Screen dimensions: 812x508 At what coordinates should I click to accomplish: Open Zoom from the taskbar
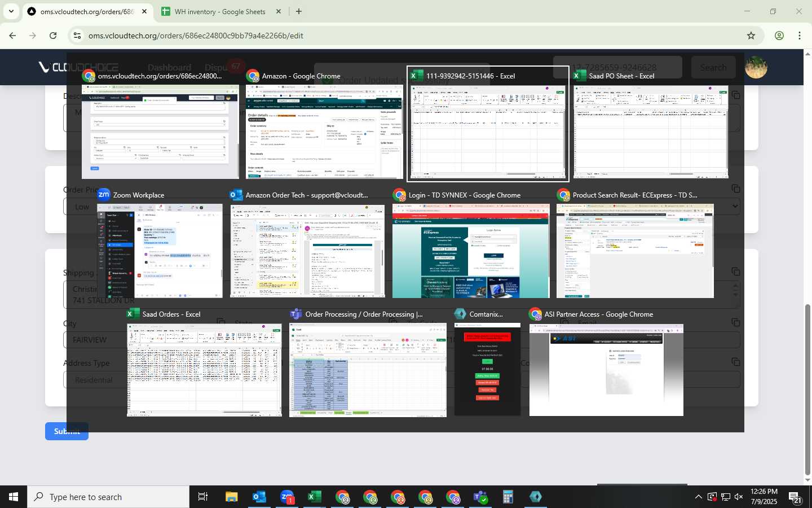287,497
